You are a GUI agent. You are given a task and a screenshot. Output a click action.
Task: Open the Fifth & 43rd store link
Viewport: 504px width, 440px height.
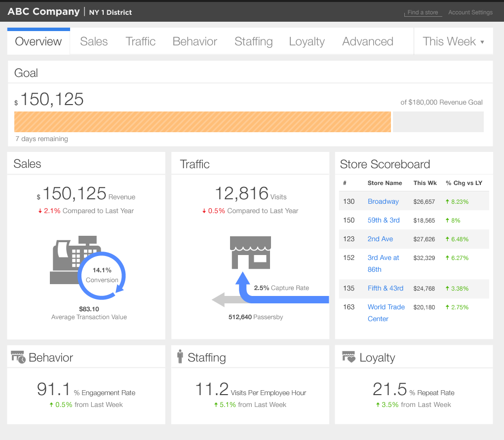(386, 288)
